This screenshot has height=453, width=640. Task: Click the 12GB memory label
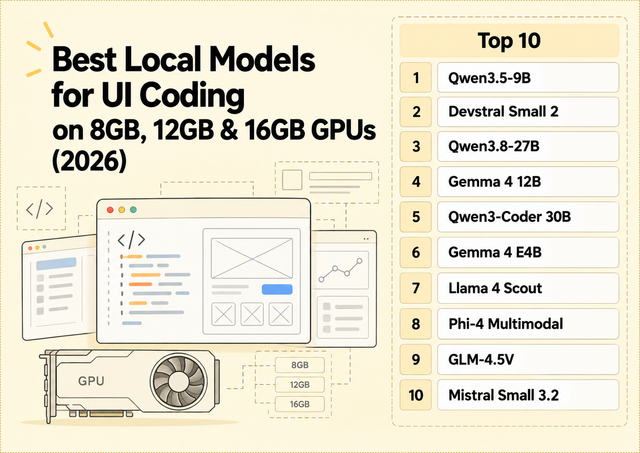pos(300,384)
